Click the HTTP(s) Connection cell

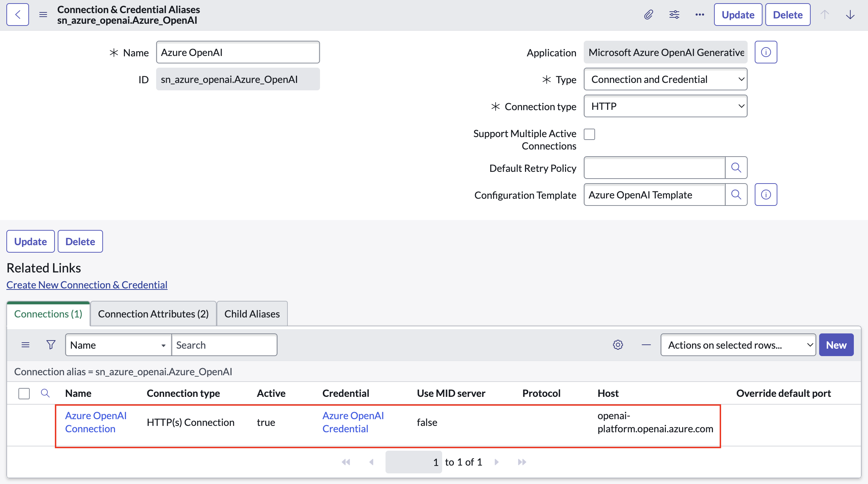click(x=190, y=422)
